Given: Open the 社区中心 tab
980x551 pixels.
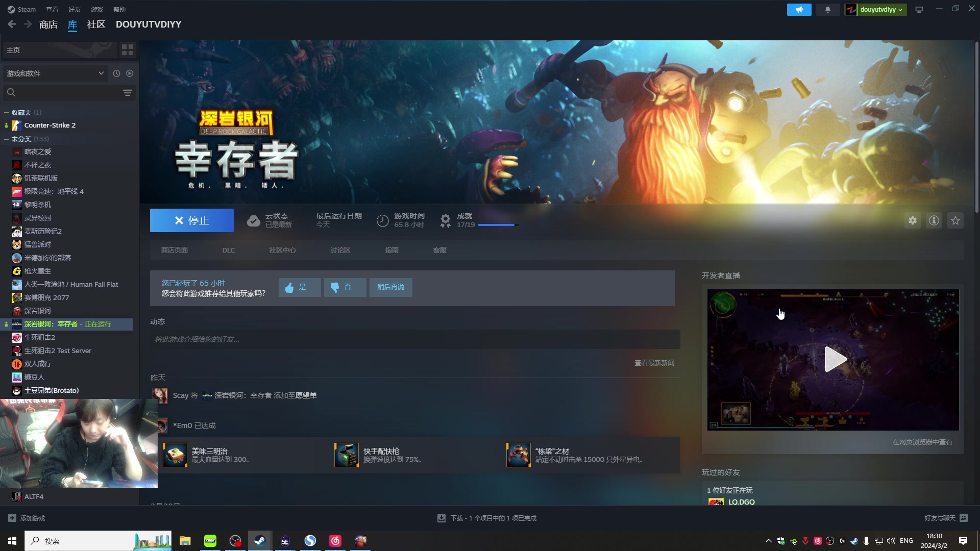Looking at the screenshot, I should pos(282,250).
